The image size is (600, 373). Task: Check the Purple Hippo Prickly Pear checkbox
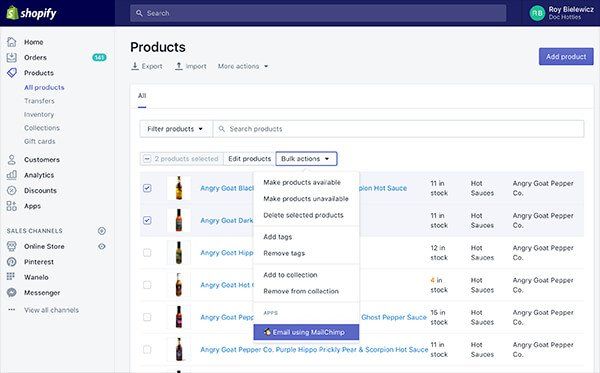point(147,350)
